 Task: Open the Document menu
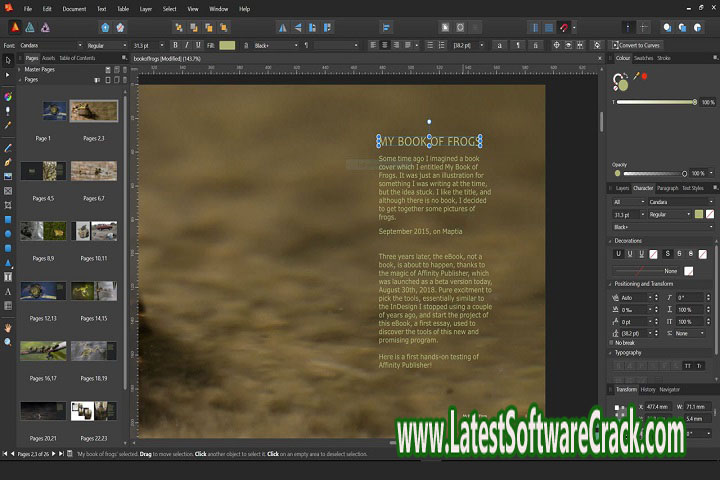[x=74, y=9]
